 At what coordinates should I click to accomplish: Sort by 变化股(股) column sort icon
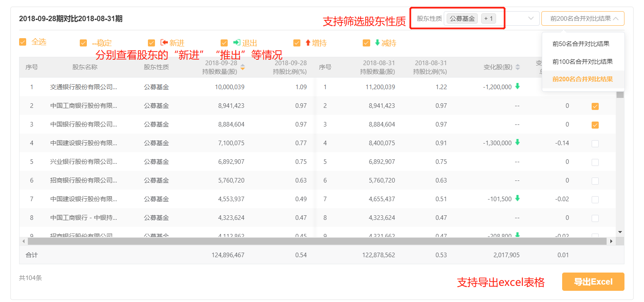pos(517,67)
